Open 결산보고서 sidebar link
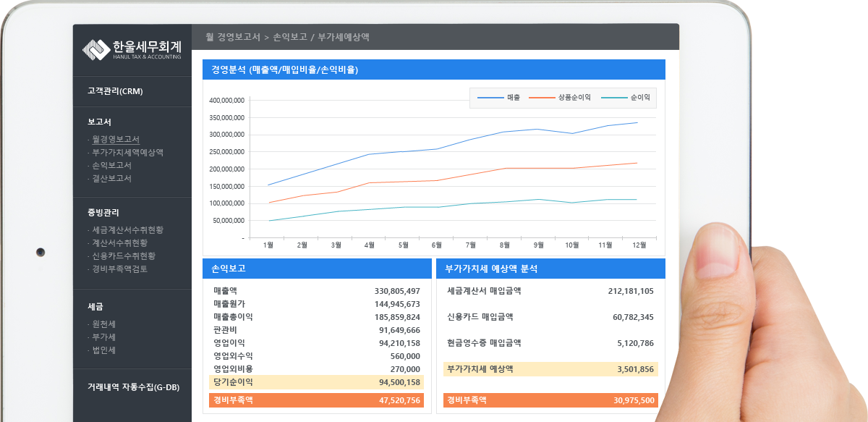 pos(111,178)
